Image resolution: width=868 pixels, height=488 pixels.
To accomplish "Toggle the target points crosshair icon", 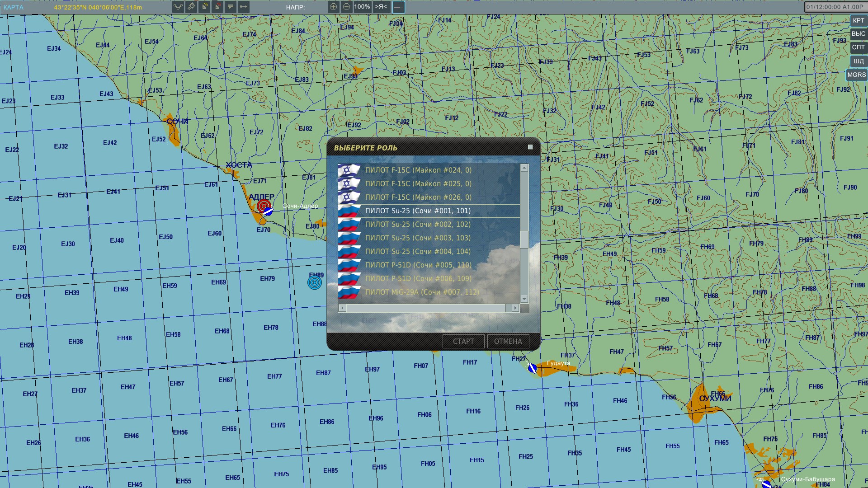I will point(191,7).
